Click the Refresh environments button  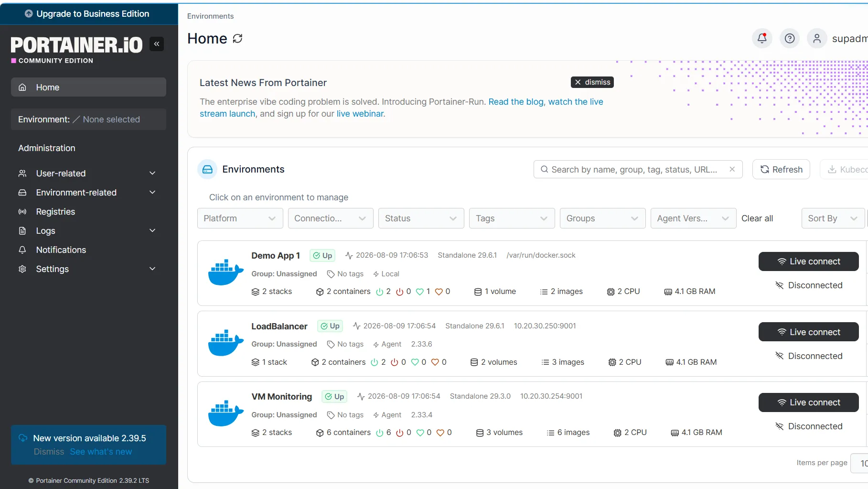tap(781, 169)
